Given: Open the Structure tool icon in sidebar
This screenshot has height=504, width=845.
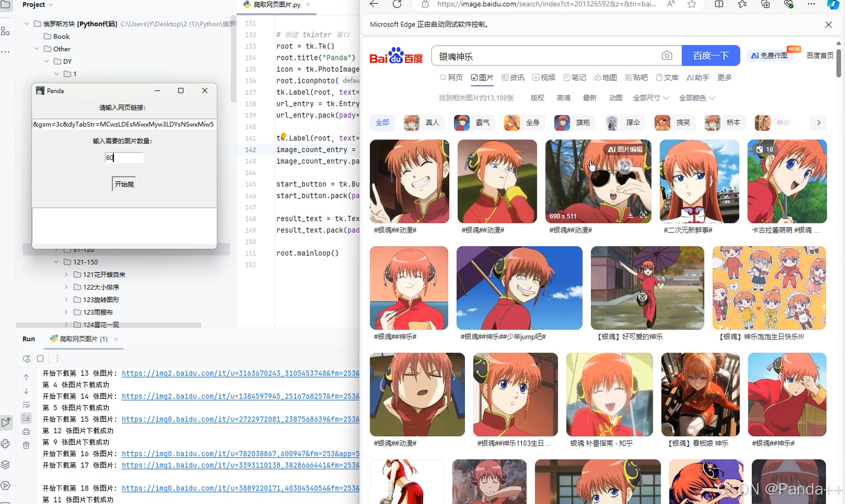Looking at the screenshot, I should (x=6, y=31).
